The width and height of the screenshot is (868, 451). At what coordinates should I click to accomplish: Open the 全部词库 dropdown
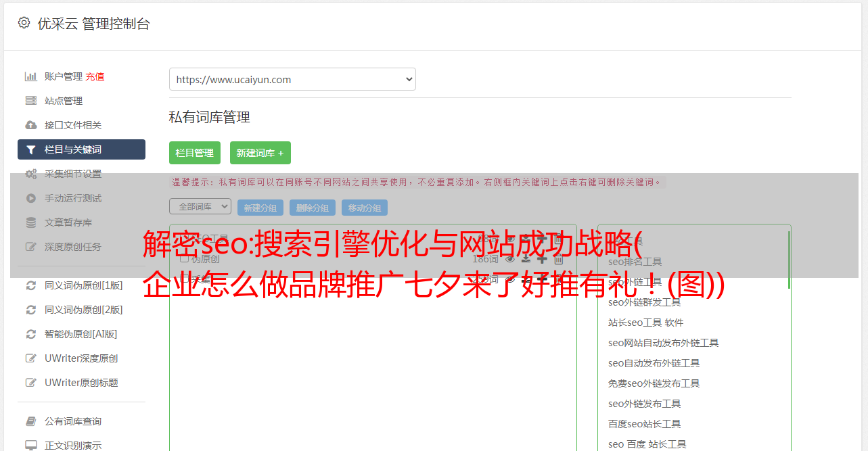pyautogui.click(x=200, y=206)
